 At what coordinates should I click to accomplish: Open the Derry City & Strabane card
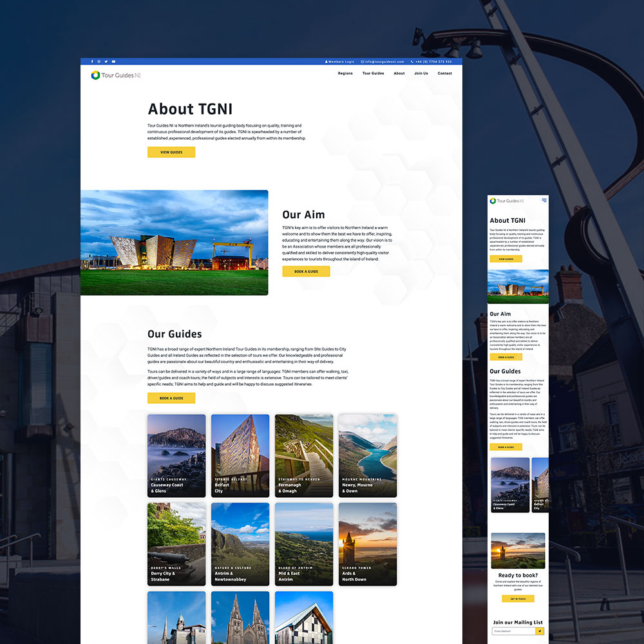(176, 544)
